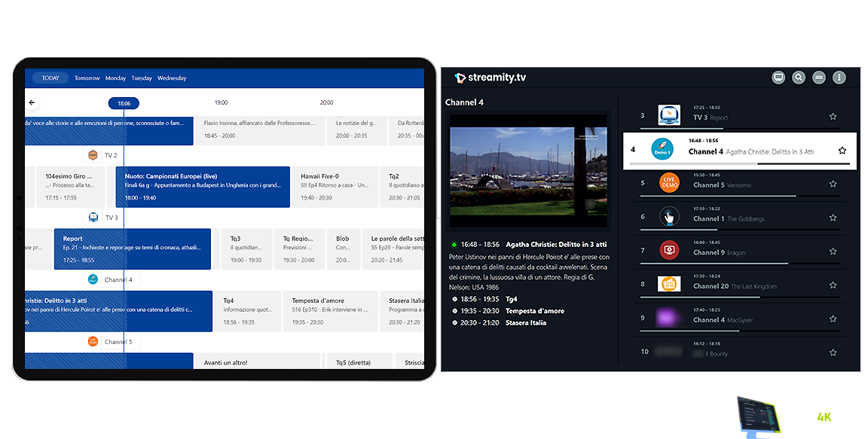Open the horizontal-lines menu icon in header
Screen dimensions: 868x439
point(819,78)
